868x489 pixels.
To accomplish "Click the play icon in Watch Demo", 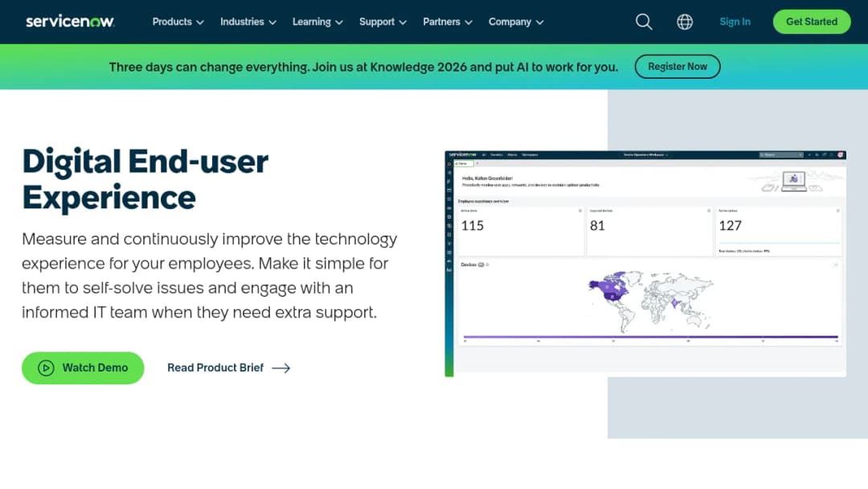I will (x=46, y=368).
